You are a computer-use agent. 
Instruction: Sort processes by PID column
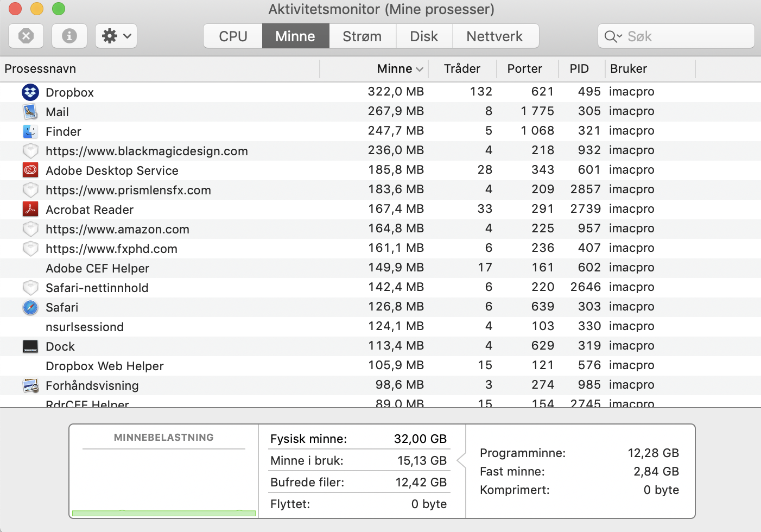pos(579,69)
